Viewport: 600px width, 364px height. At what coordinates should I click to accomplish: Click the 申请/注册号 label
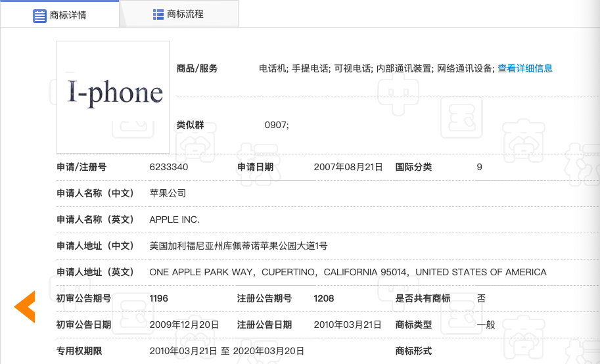[x=81, y=168]
